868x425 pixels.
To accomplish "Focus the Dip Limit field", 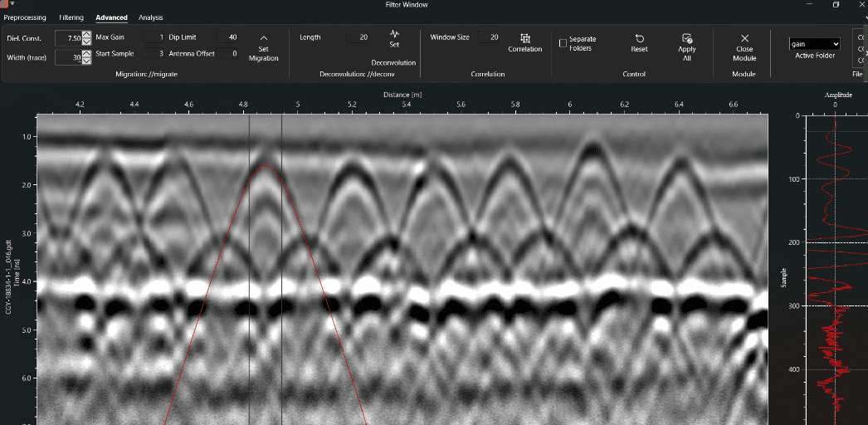I will [x=227, y=37].
